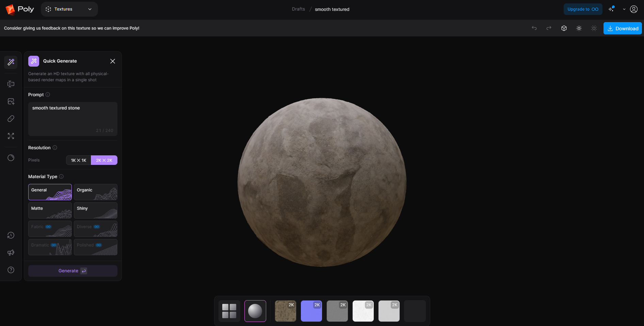
Task: Open the Textures dropdown
Action: (x=69, y=9)
